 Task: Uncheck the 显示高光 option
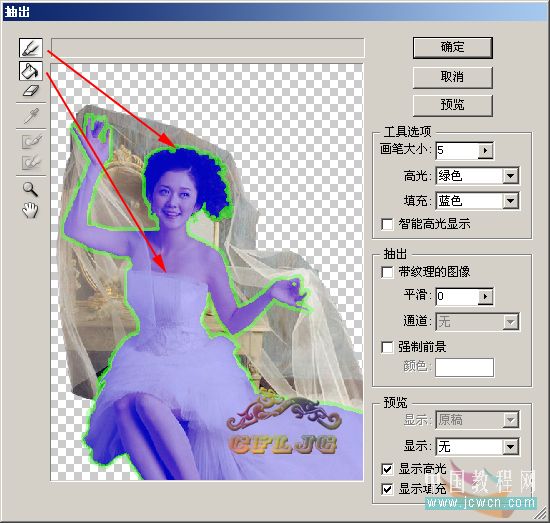387,469
